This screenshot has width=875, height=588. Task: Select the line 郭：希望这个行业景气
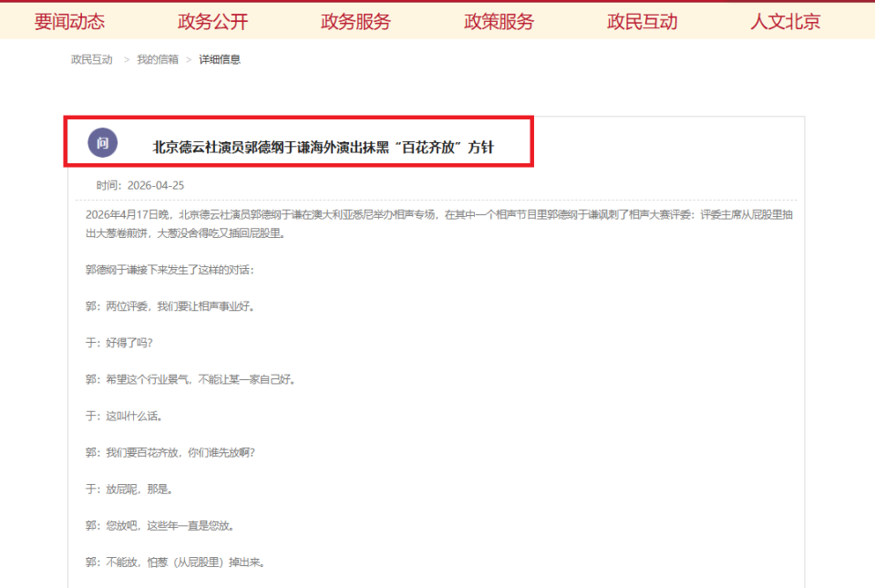(x=190, y=379)
